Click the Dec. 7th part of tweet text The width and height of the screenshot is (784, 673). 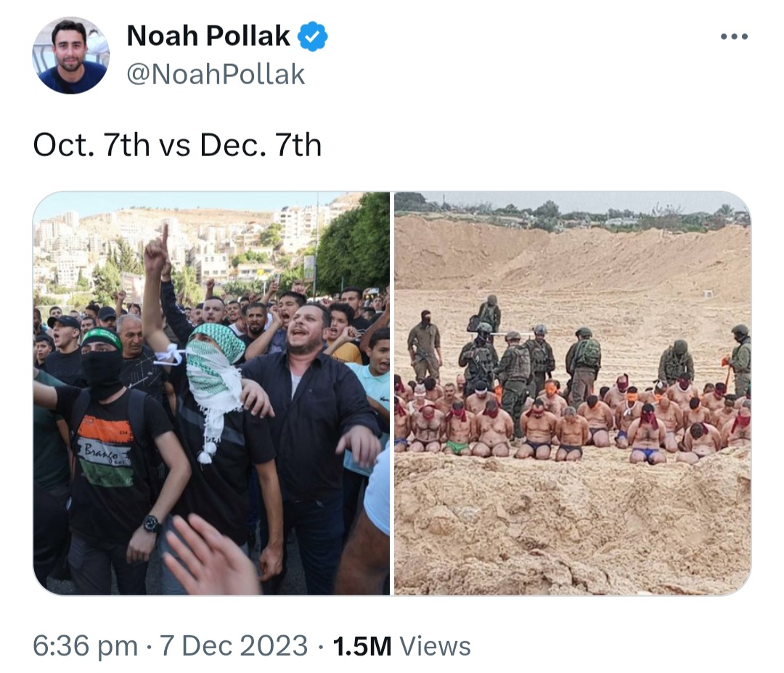[261, 145]
